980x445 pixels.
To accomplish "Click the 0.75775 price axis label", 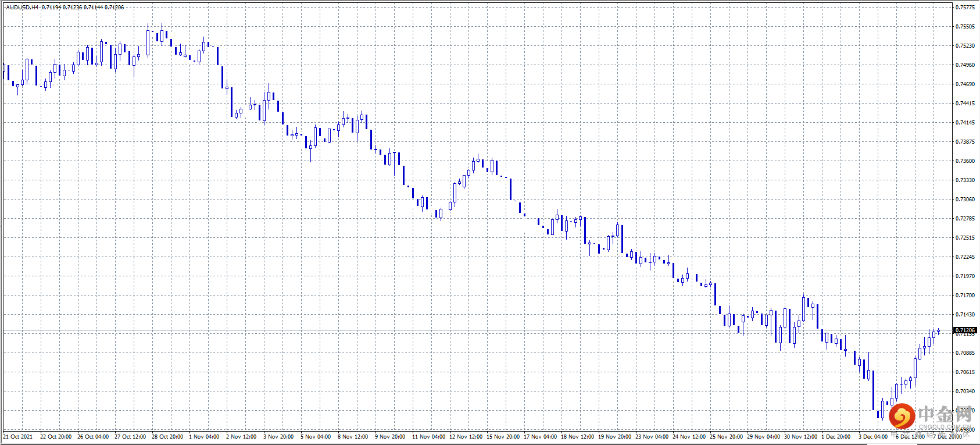I will [x=965, y=8].
